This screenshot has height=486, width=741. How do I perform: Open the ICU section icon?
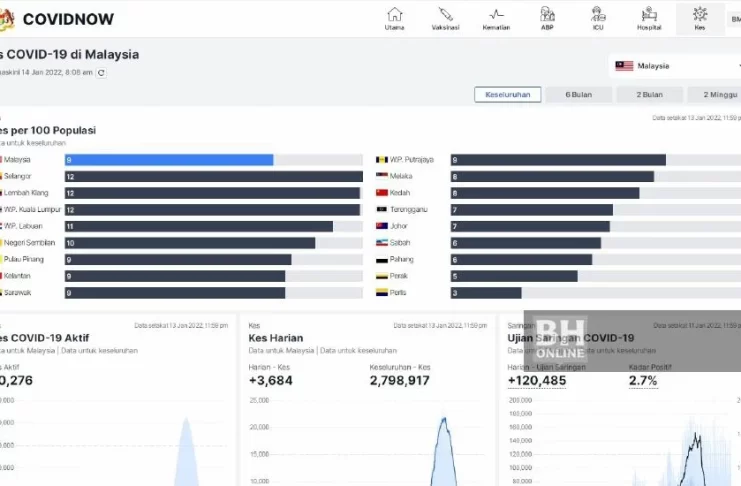click(598, 14)
